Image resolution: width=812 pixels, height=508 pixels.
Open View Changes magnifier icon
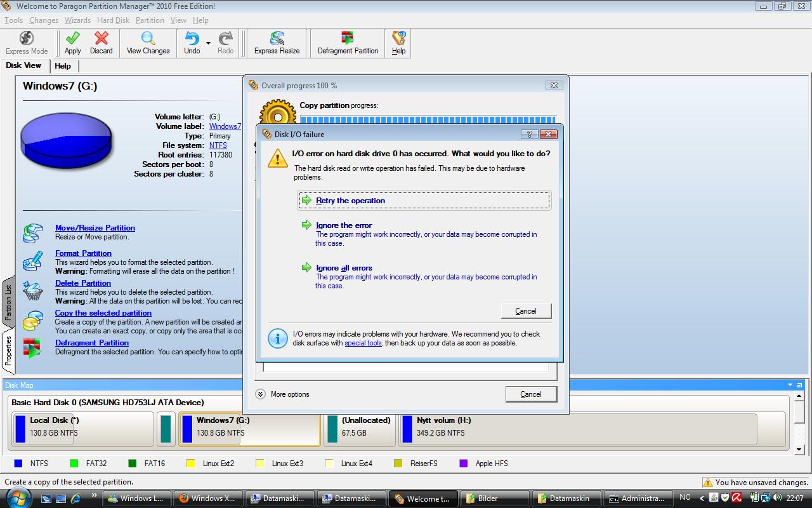pyautogui.click(x=148, y=39)
